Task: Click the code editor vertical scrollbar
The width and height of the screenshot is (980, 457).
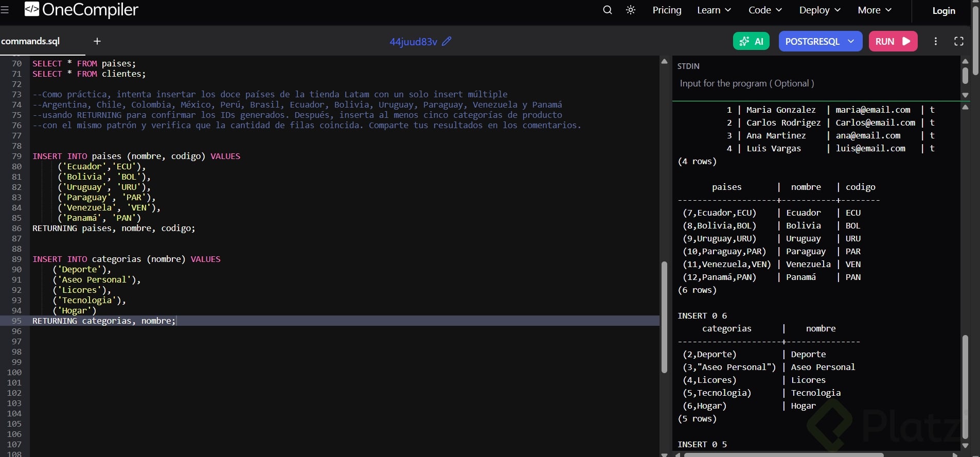Action: pos(664,317)
